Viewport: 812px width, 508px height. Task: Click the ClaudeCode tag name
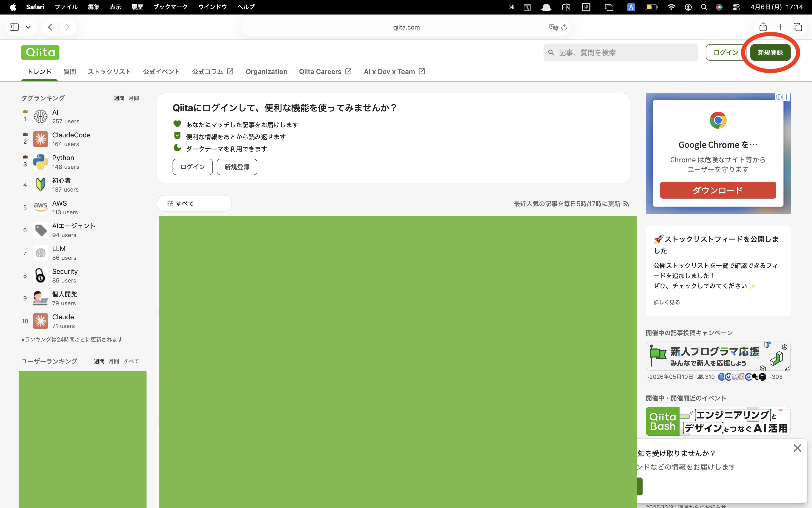pos(71,135)
